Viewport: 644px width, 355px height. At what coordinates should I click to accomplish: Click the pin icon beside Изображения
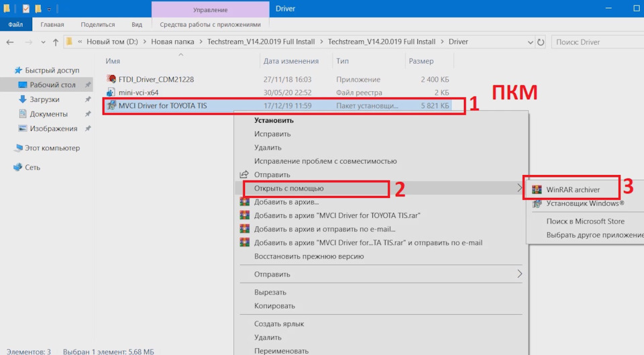(x=87, y=129)
